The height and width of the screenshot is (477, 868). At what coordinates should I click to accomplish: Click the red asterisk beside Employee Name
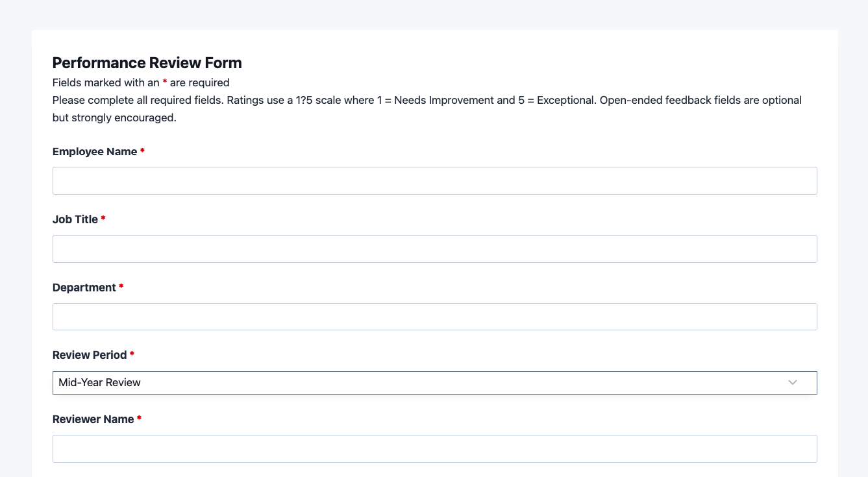142,151
